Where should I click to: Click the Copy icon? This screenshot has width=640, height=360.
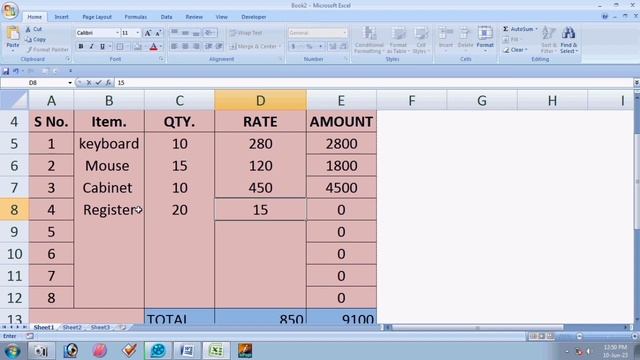point(28,40)
